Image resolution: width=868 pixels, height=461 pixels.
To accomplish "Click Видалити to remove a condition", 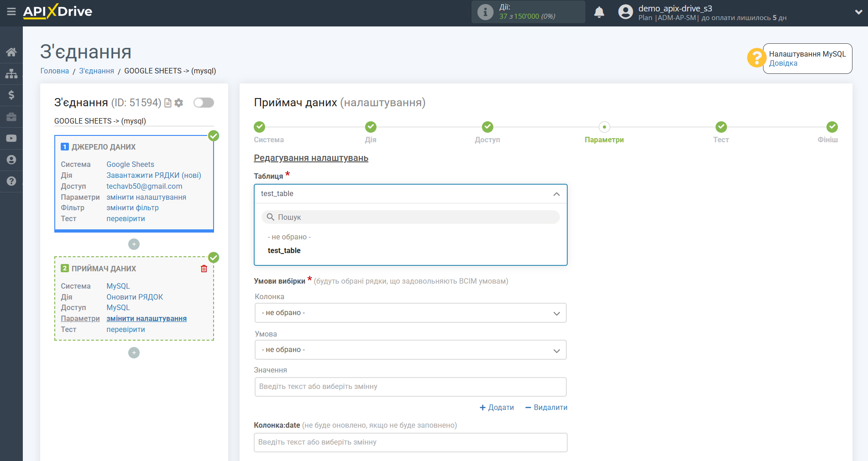I will click(x=546, y=408).
